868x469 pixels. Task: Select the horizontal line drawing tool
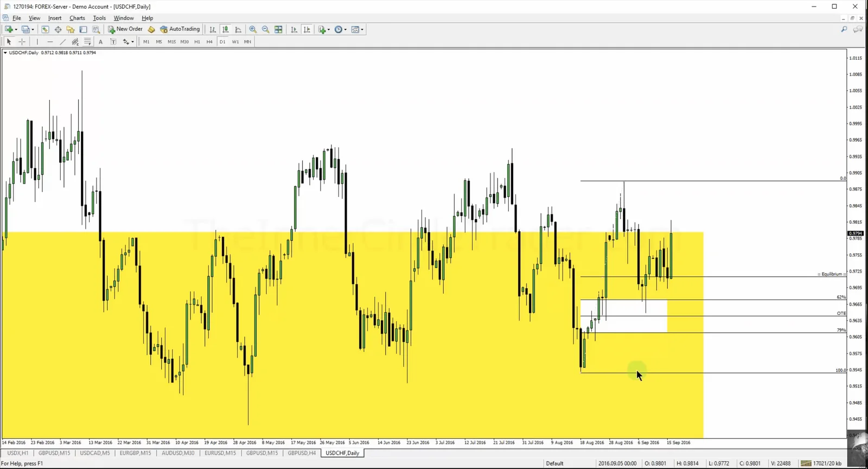pyautogui.click(x=50, y=42)
